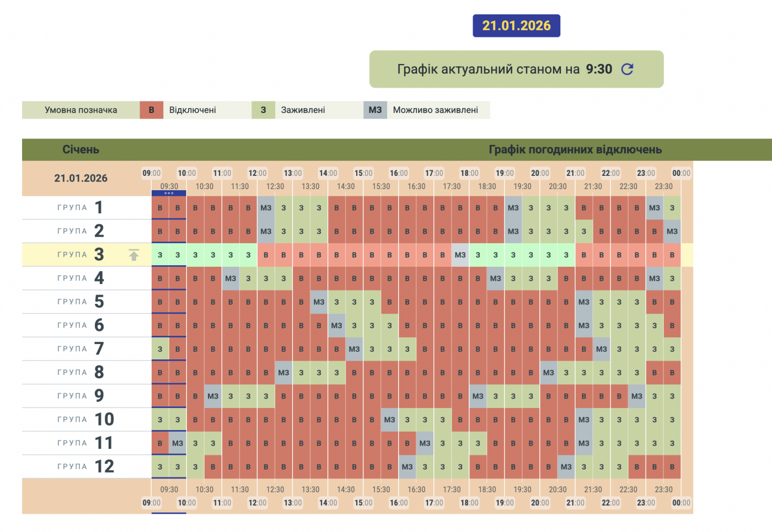Click the 'Січень' month header
Image resolution: width=772 pixels, height=532 pixels.
point(81,149)
